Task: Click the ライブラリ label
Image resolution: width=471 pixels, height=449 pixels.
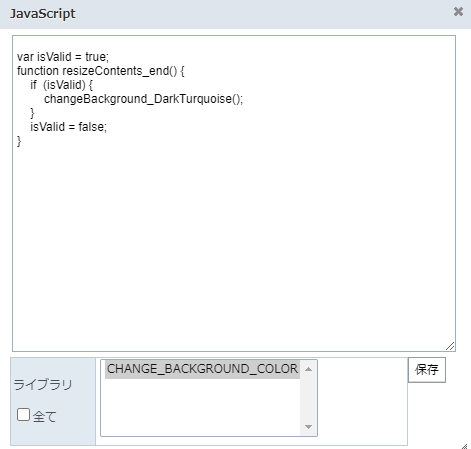Action: [x=43, y=385]
